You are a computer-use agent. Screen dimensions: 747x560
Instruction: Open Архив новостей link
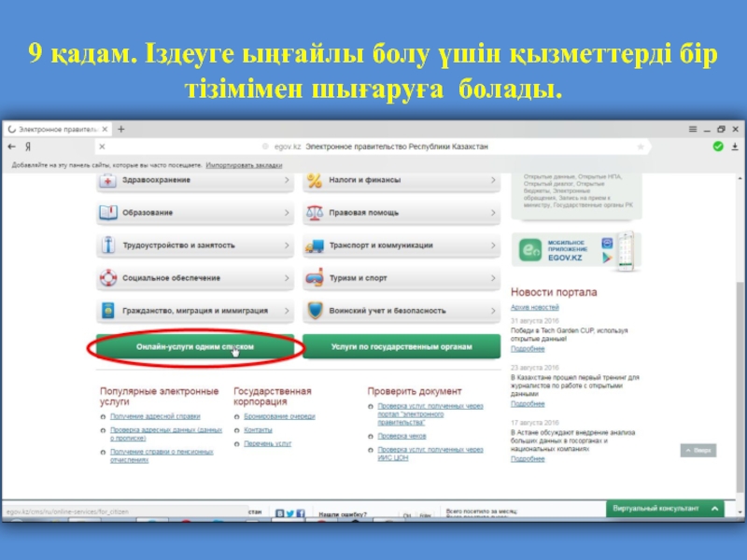pos(534,307)
